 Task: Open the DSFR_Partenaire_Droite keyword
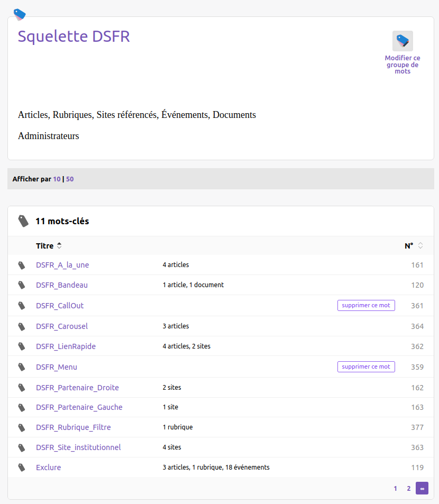pyautogui.click(x=77, y=388)
